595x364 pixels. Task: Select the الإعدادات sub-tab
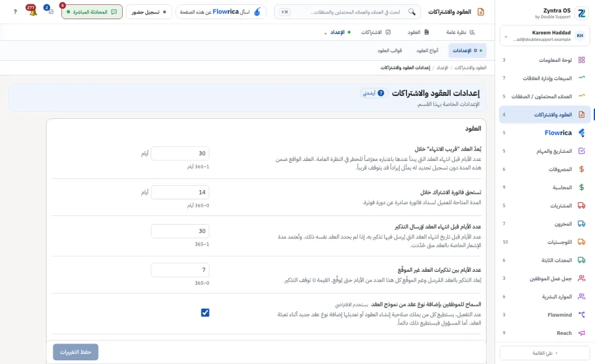click(467, 50)
